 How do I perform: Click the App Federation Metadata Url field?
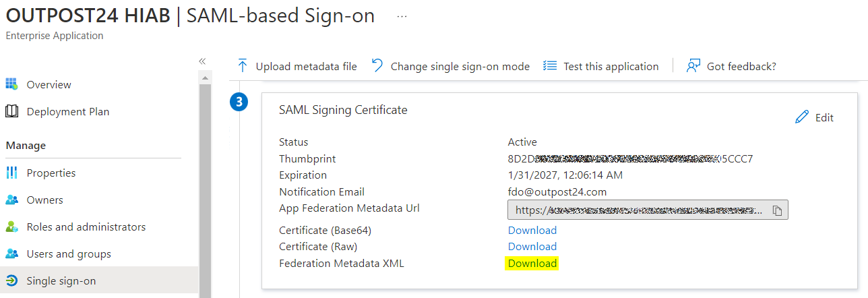click(x=638, y=210)
